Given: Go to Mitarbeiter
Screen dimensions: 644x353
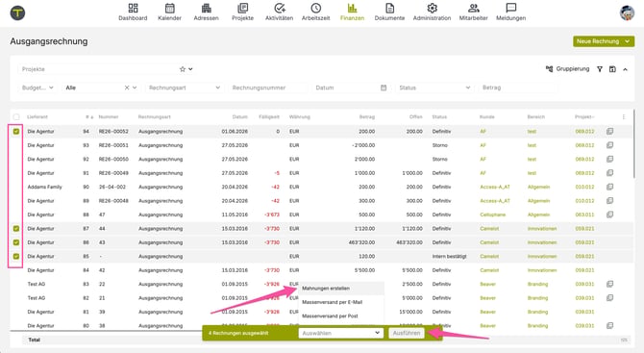Looking at the screenshot, I should point(474,12).
